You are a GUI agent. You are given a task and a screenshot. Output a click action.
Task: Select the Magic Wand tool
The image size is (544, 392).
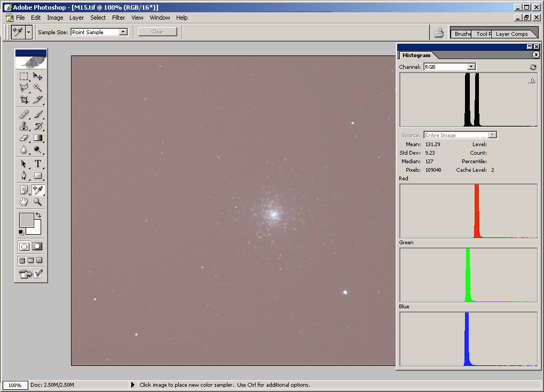coord(38,87)
